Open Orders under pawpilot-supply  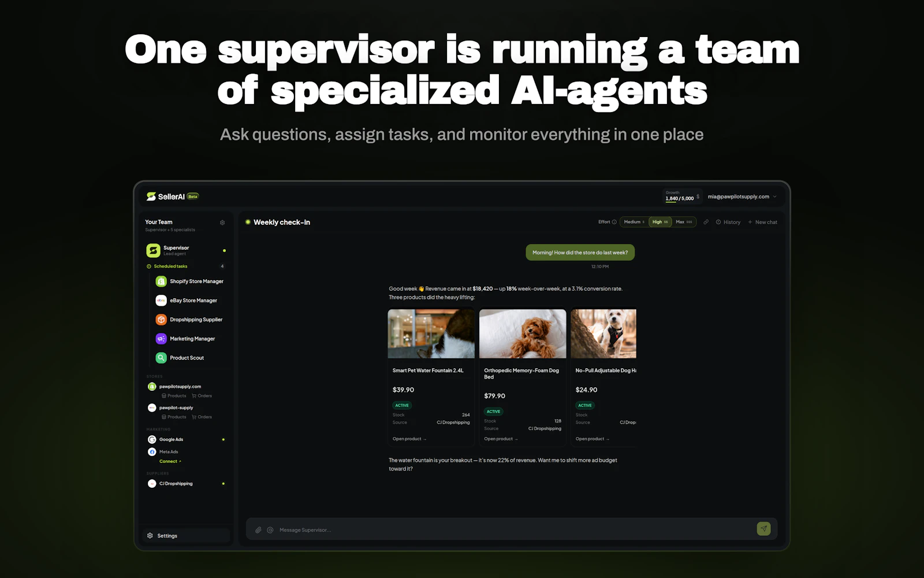202,417
